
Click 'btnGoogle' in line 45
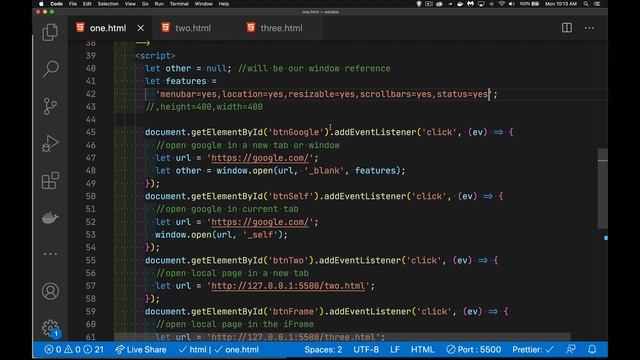tap(296, 132)
